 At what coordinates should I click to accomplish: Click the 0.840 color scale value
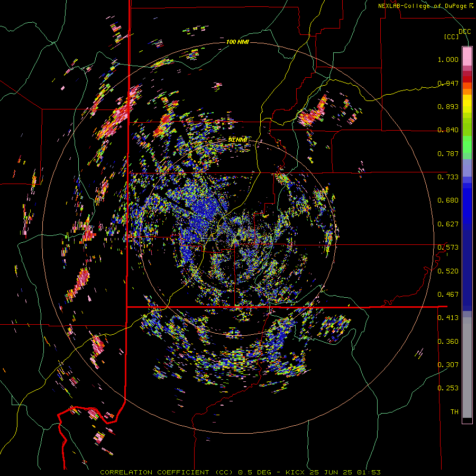tap(448, 130)
